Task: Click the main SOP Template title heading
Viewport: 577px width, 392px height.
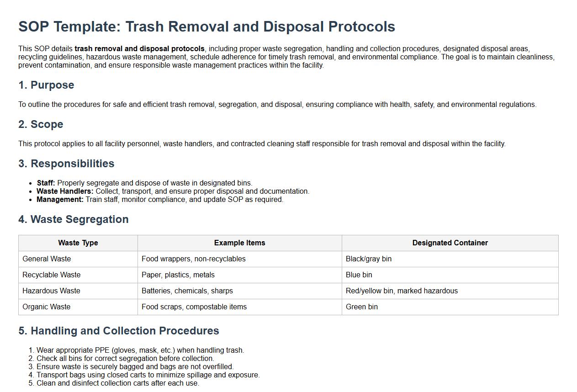Action: [x=206, y=26]
